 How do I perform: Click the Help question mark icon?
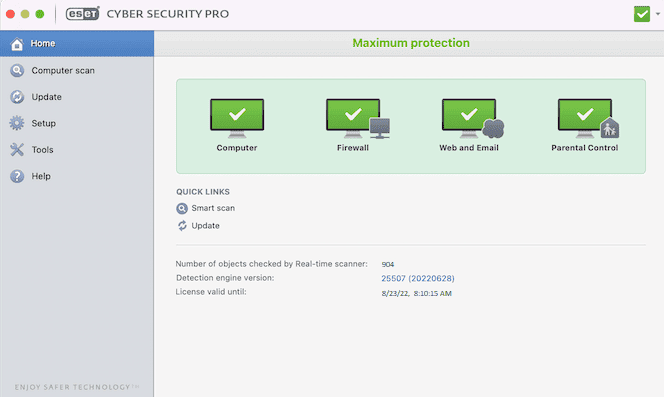click(x=17, y=176)
